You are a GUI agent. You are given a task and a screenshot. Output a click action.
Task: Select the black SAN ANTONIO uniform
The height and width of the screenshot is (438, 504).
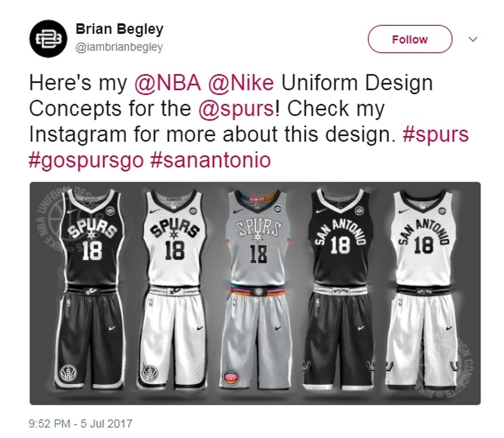pos(340,289)
